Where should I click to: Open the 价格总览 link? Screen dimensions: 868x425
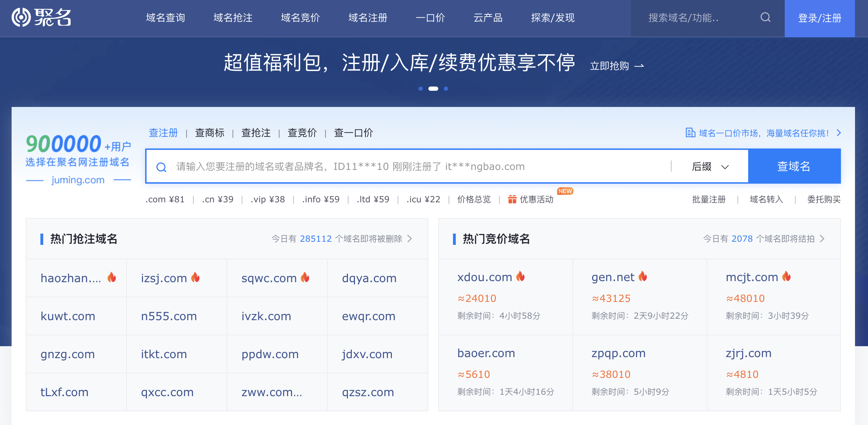pos(474,199)
